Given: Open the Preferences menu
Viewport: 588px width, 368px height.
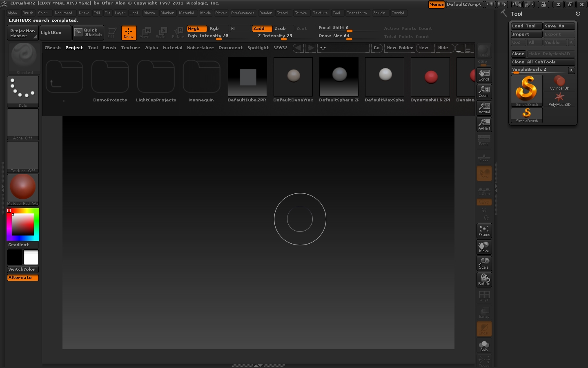Looking at the screenshot, I should 242,13.
